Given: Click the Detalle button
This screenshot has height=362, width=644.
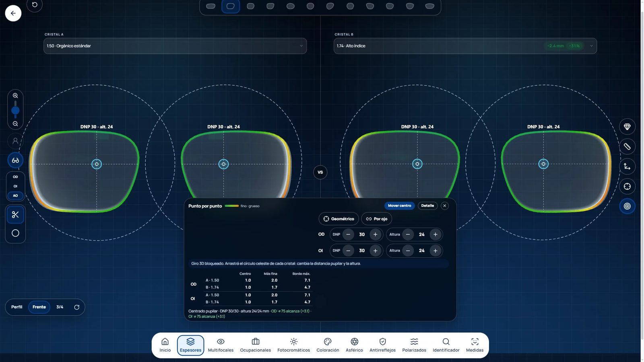Looking at the screenshot, I should (427, 206).
